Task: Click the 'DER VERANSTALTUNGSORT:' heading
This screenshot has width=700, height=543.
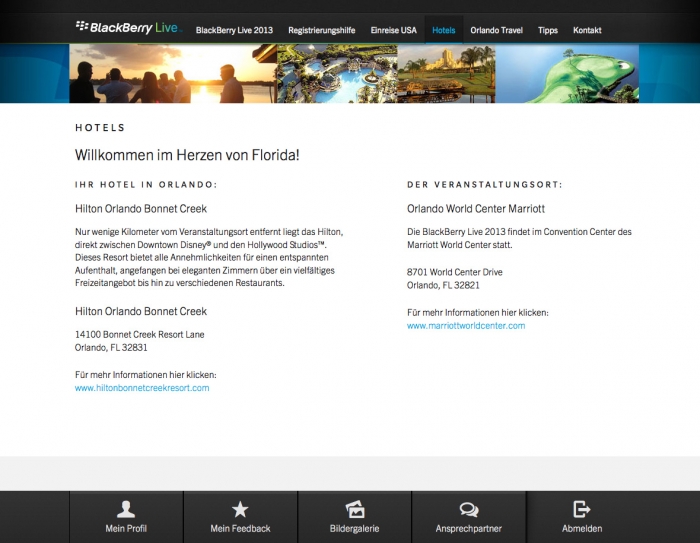Action: click(485, 184)
